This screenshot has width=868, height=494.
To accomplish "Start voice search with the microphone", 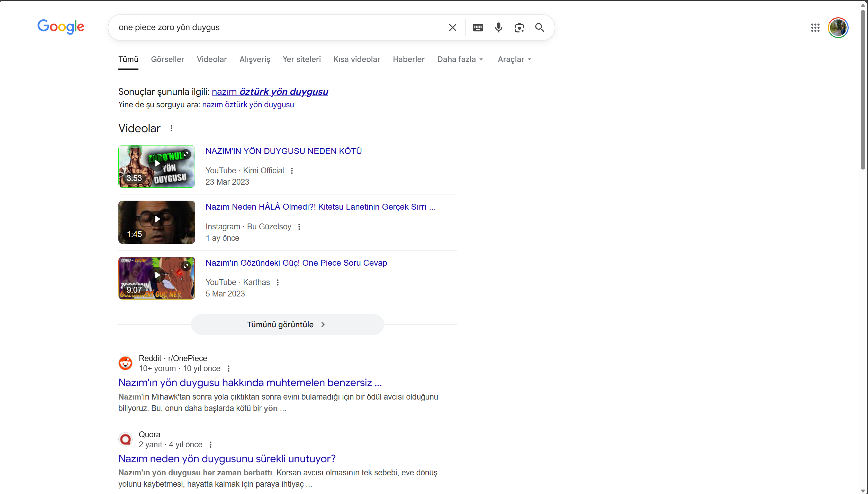I will pyautogui.click(x=498, y=28).
